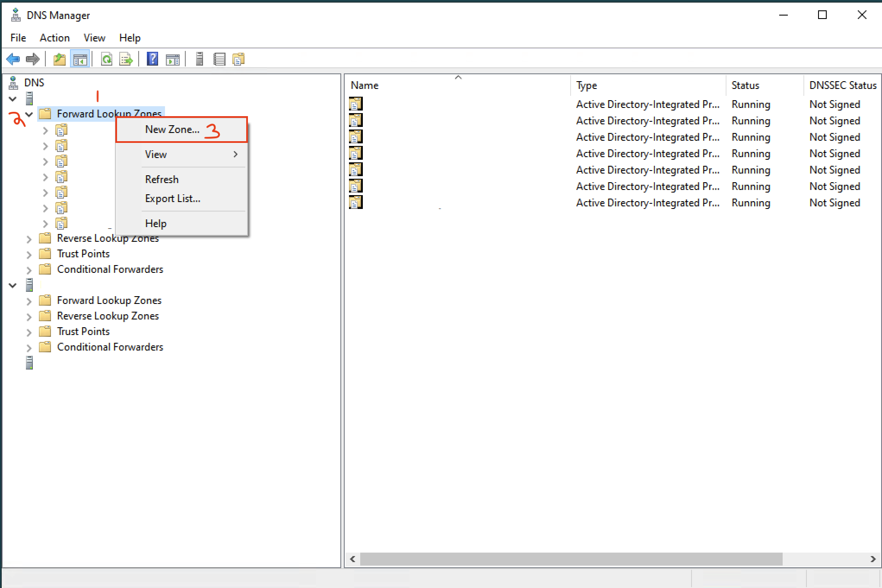This screenshot has height=588, width=882.
Task: Open the Help menu in menu bar
Action: pos(130,38)
